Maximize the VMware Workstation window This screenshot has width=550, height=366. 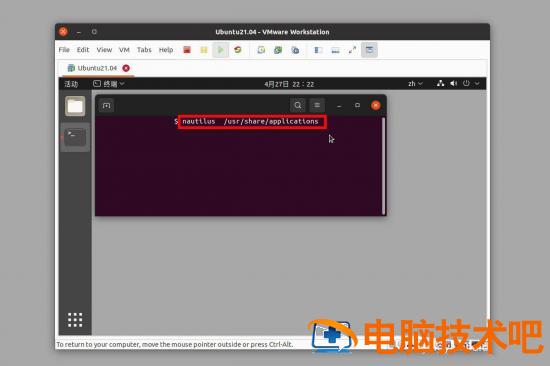pyautogui.click(x=94, y=32)
